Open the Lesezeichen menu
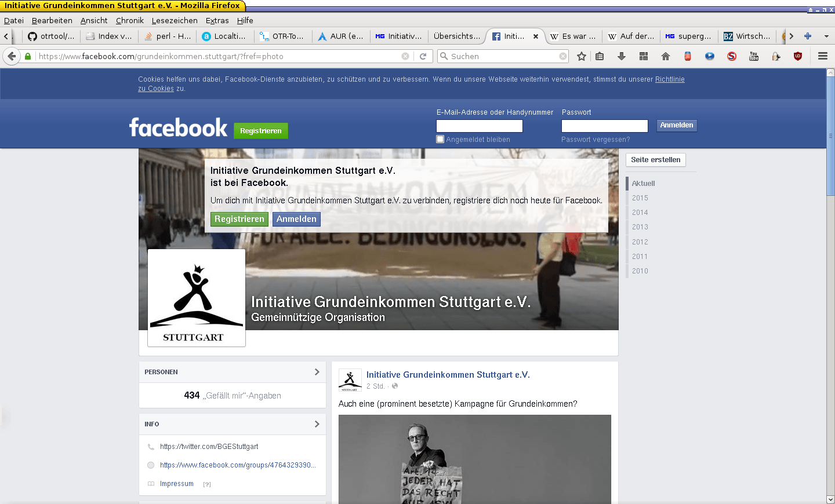Image resolution: width=835 pixels, height=504 pixels. 175,20
